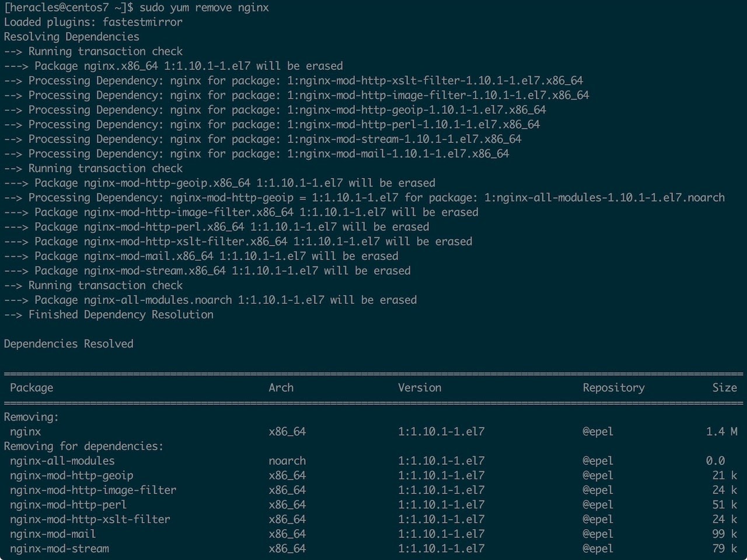
Task: Click 'x86_64' arch in the nginx-mod-http-perl row
Action: [287, 505]
